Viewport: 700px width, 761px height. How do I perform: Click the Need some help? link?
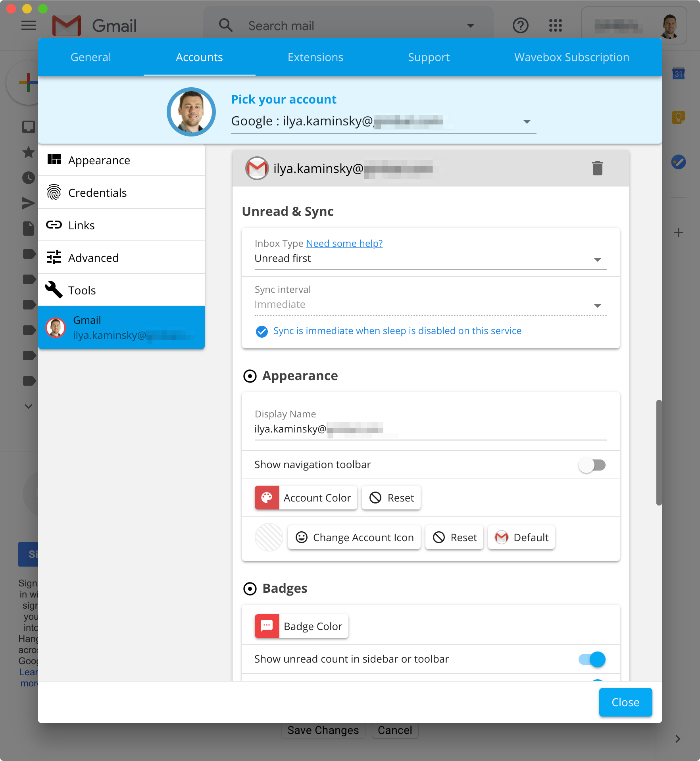pos(344,243)
